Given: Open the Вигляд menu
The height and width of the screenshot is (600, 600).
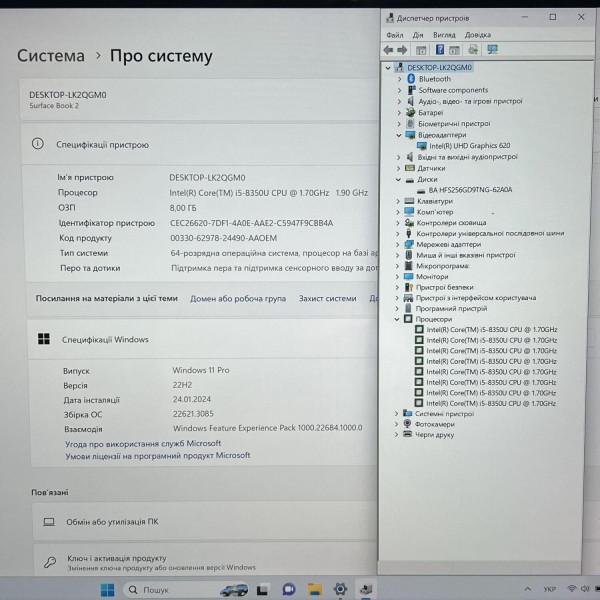Looking at the screenshot, I should coord(444,35).
